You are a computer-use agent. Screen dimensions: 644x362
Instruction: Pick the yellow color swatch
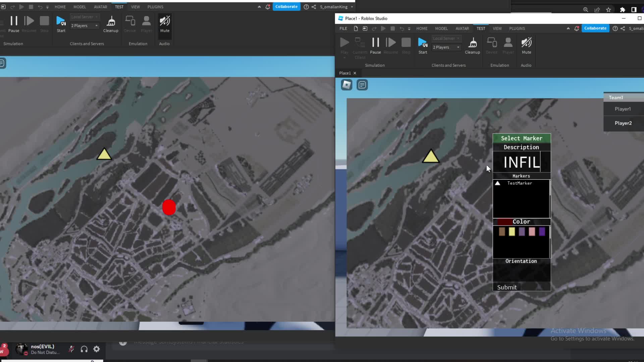[512, 232]
